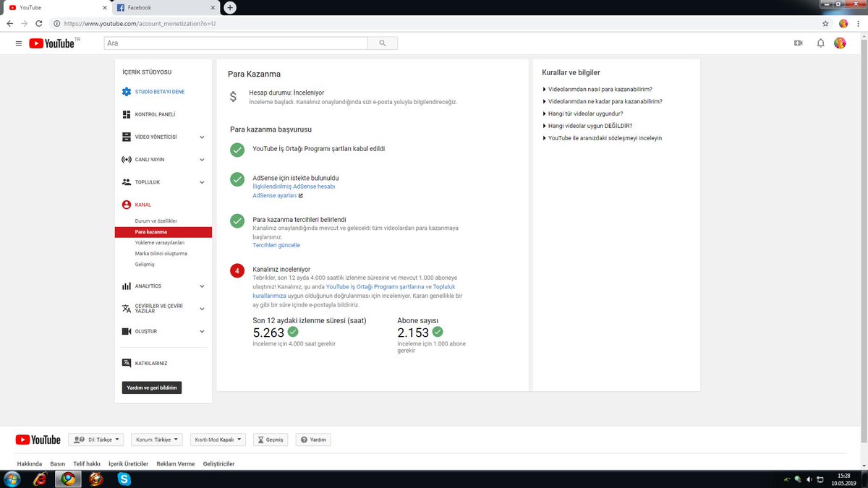Expand the Video Yöneticisi section
868x488 pixels.
point(202,137)
